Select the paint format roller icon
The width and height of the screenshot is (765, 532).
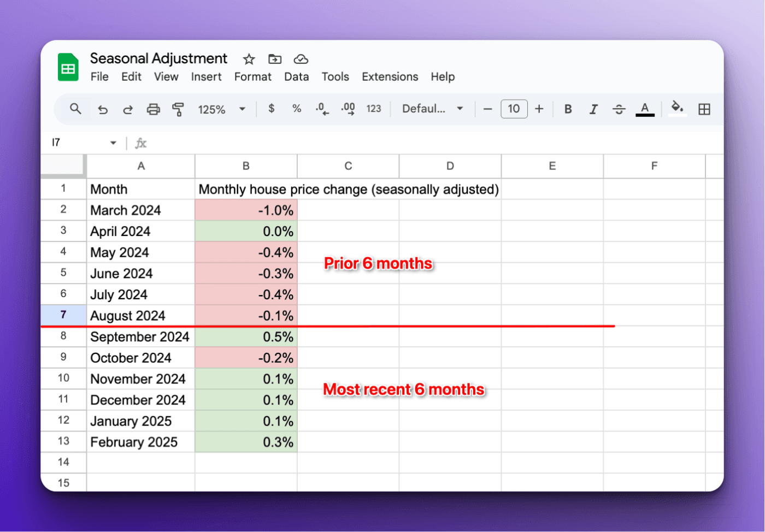(x=178, y=109)
